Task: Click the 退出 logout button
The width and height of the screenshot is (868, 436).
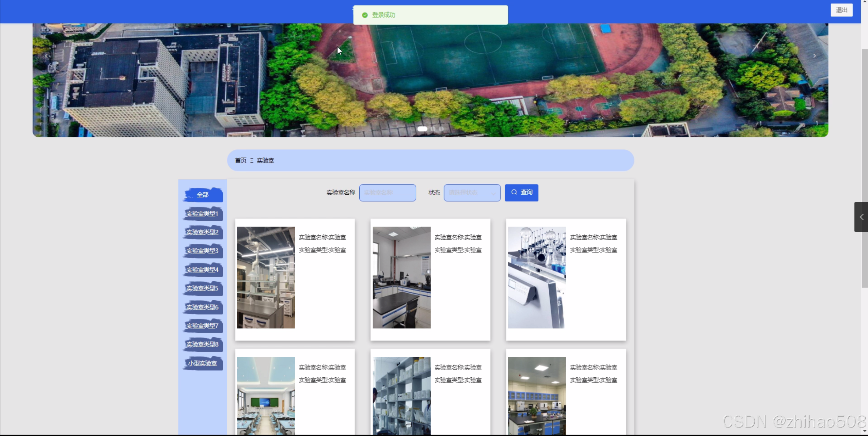Action: [841, 10]
